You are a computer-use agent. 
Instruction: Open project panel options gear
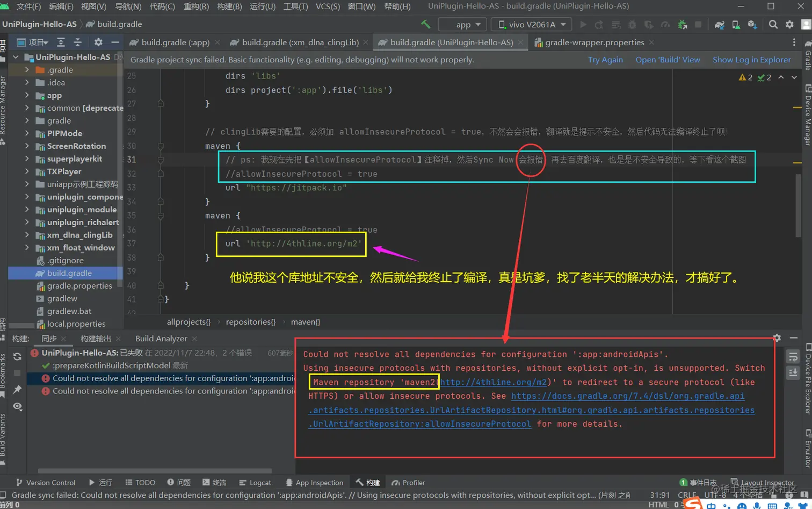98,42
